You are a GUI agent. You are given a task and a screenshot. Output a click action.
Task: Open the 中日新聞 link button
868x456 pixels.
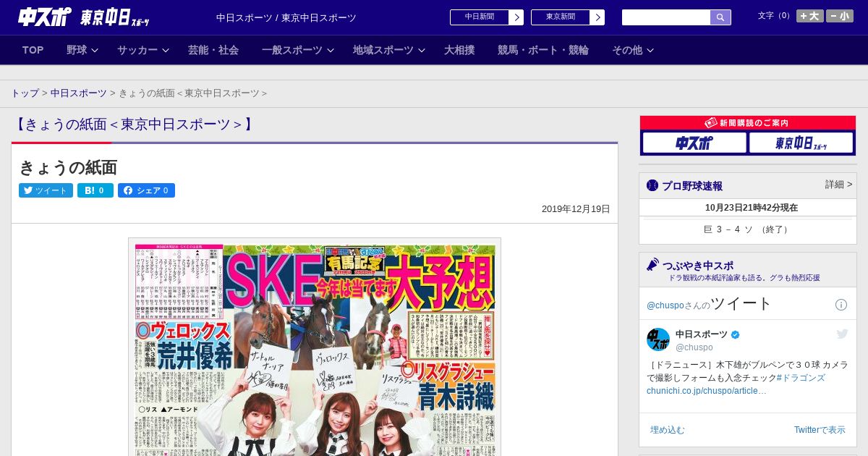coord(480,17)
